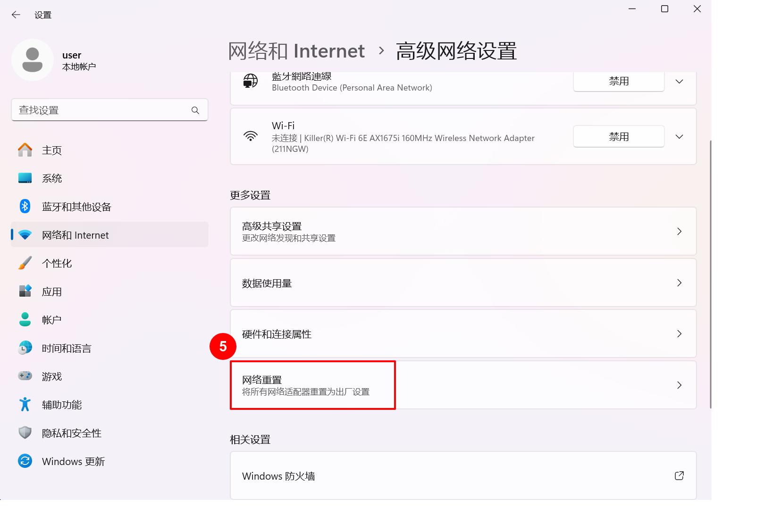Screen dimensions: 773x532
Task: Disable the Wi-Fi adapter
Action: [x=618, y=136]
